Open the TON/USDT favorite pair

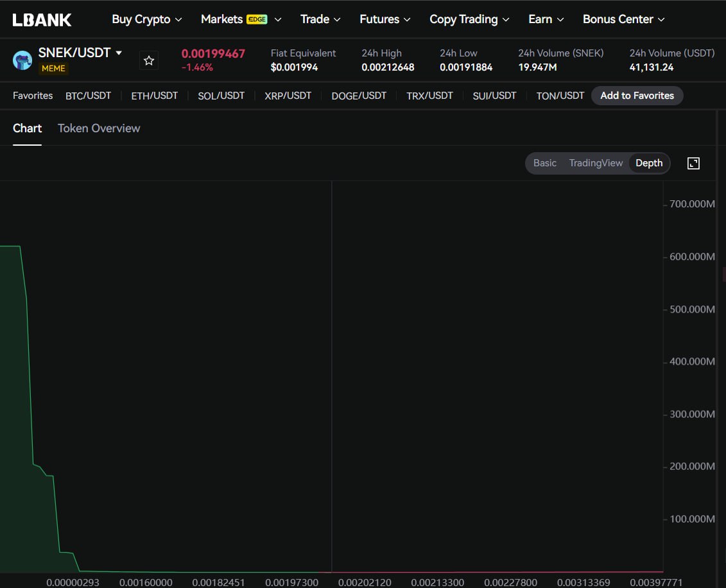pyautogui.click(x=560, y=96)
